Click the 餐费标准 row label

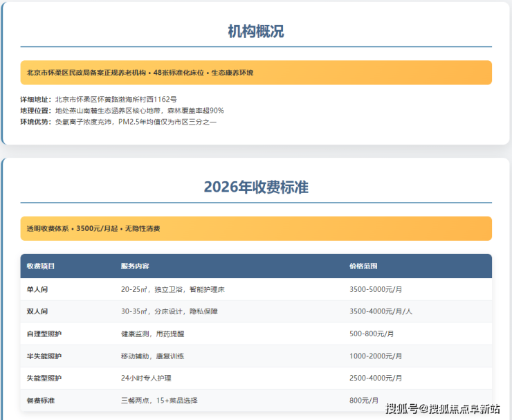point(41,400)
